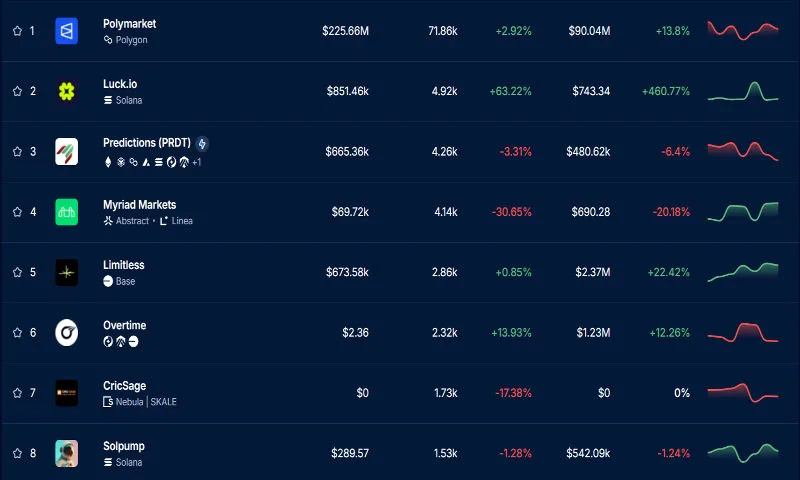Click the Solpump avatar icon
The width and height of the screenshot is (800, 480).
pyautogui.click(x=67, y=453)
